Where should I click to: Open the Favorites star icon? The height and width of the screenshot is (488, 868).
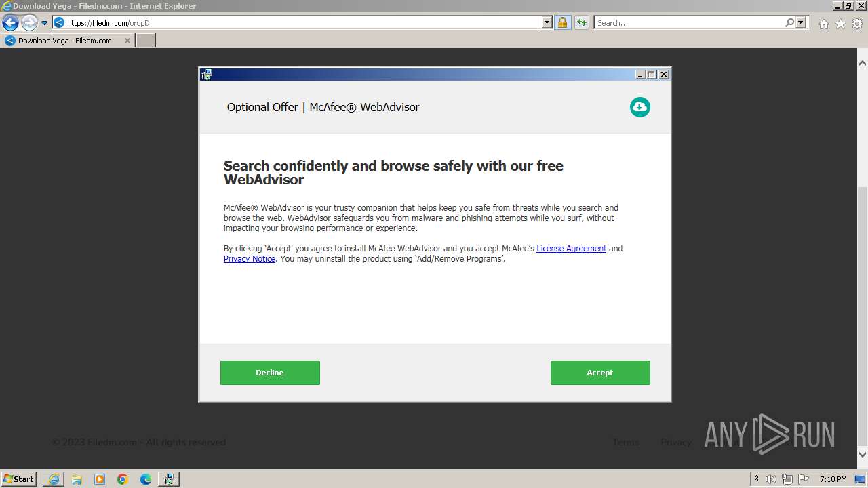pos(840,24)
